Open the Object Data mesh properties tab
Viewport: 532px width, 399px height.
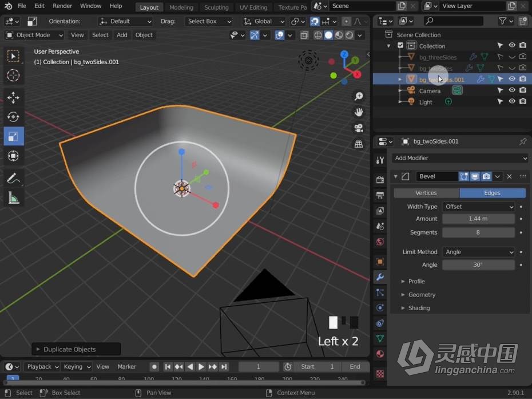380,338
